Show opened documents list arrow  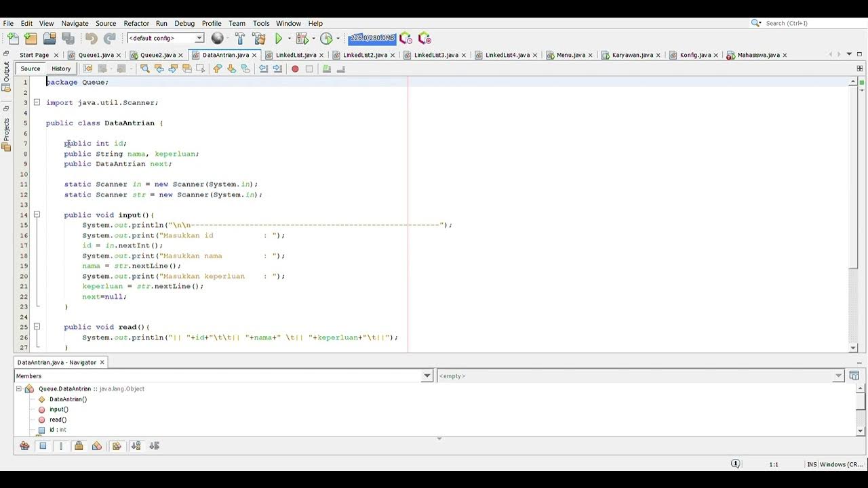[849, 54]
